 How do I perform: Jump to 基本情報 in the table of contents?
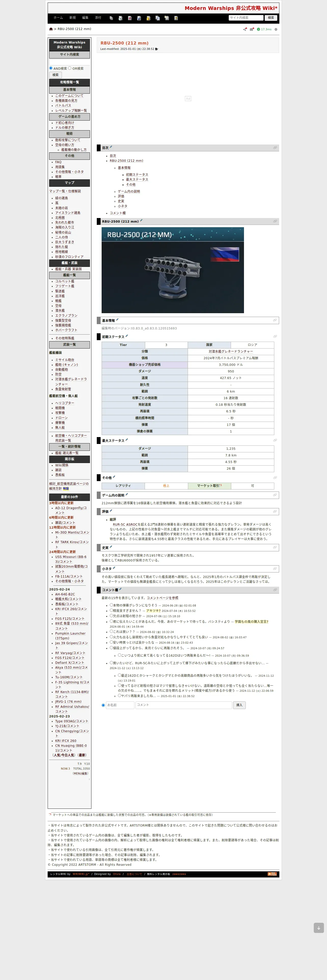pos(124,168)
